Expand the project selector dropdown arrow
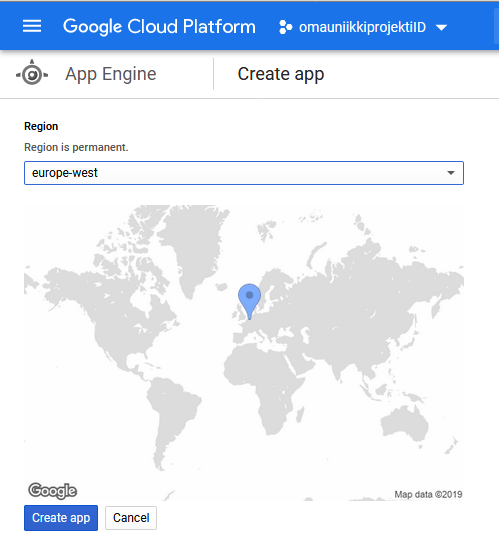The image size is (499, 536). click(442, 27)
